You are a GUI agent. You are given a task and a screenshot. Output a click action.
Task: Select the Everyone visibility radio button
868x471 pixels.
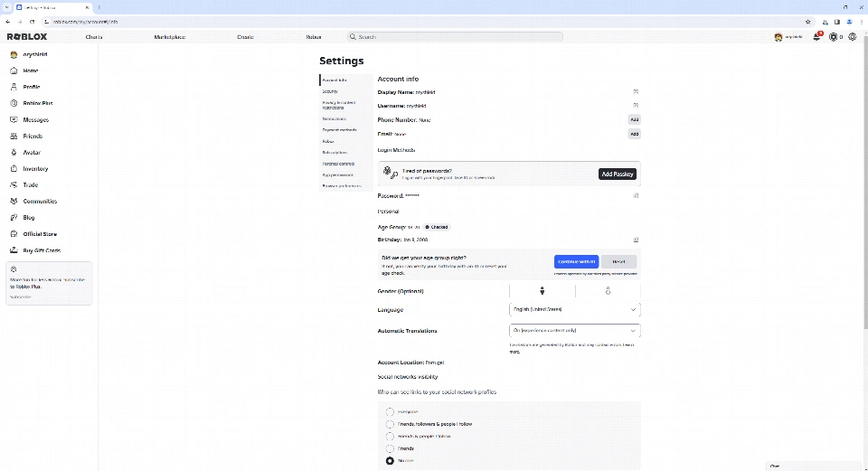click(x=390, y=411)
